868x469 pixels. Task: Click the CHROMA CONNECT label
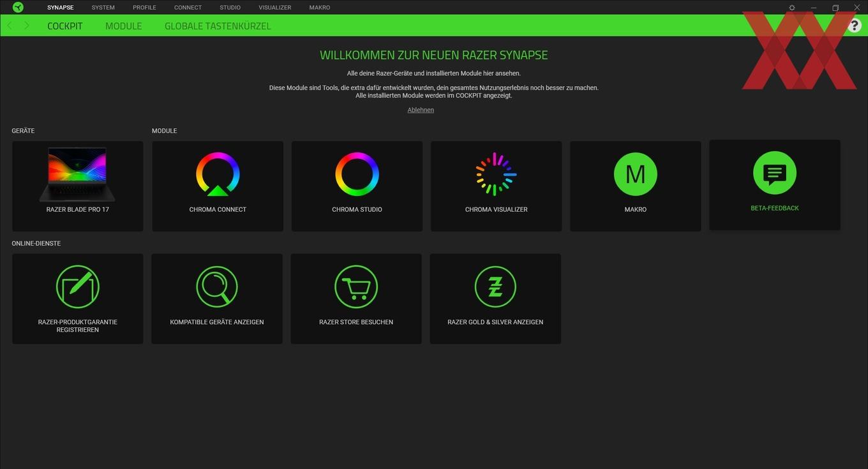(218, 209)
